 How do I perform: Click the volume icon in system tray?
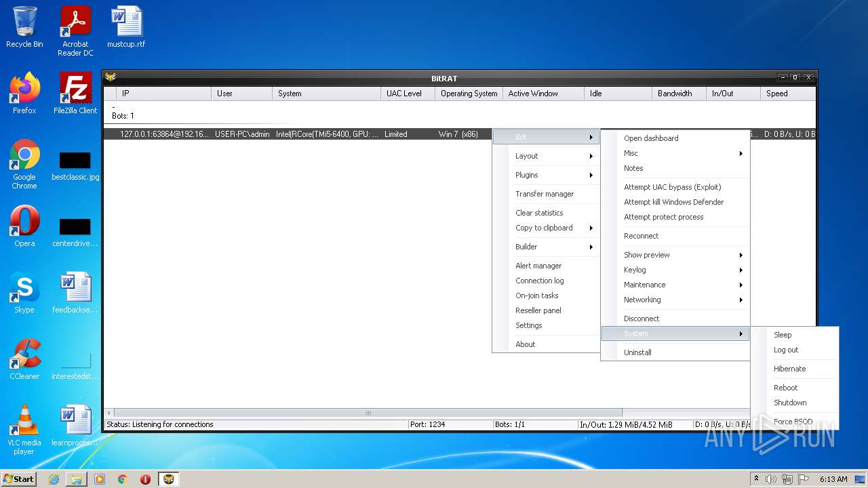pyautogui.click(x=771, y=479)
